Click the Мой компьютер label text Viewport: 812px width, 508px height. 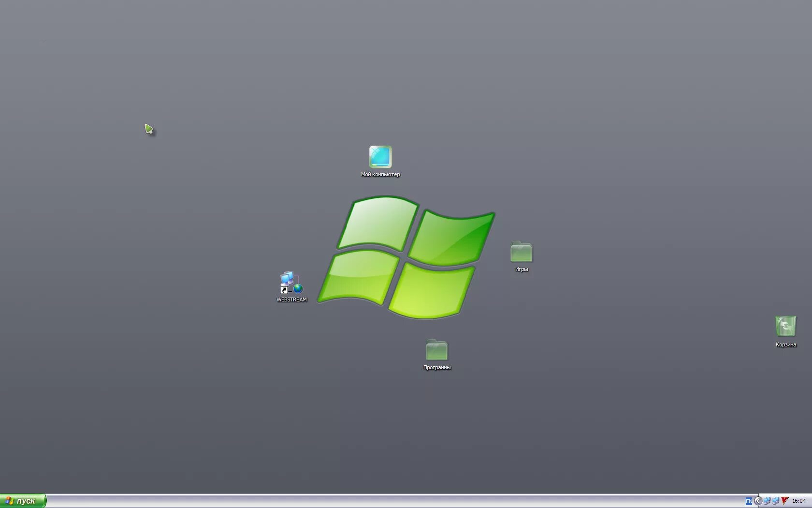click(380, 174)
